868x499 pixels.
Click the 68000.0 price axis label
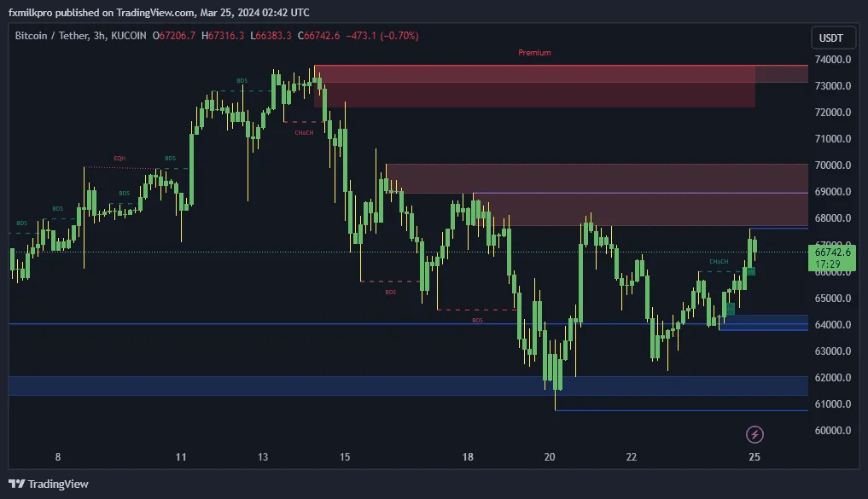click(832, 218)
